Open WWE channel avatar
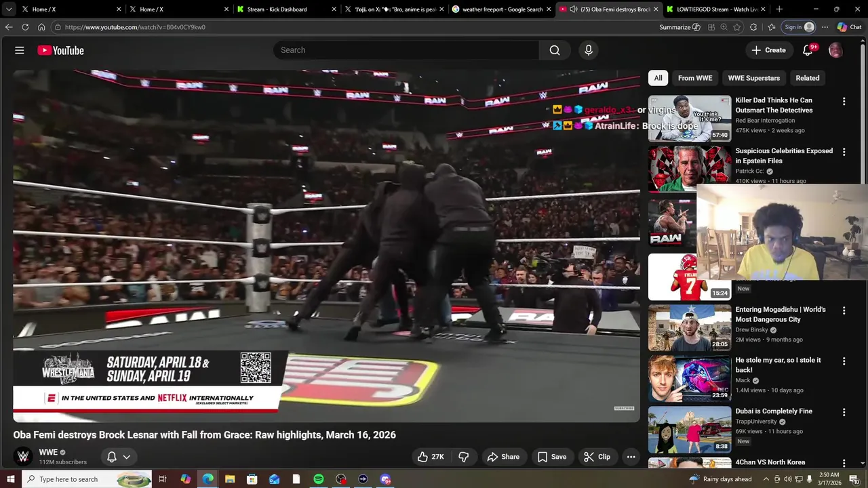This screenshot has width=868, height=488. coord(23,457)
